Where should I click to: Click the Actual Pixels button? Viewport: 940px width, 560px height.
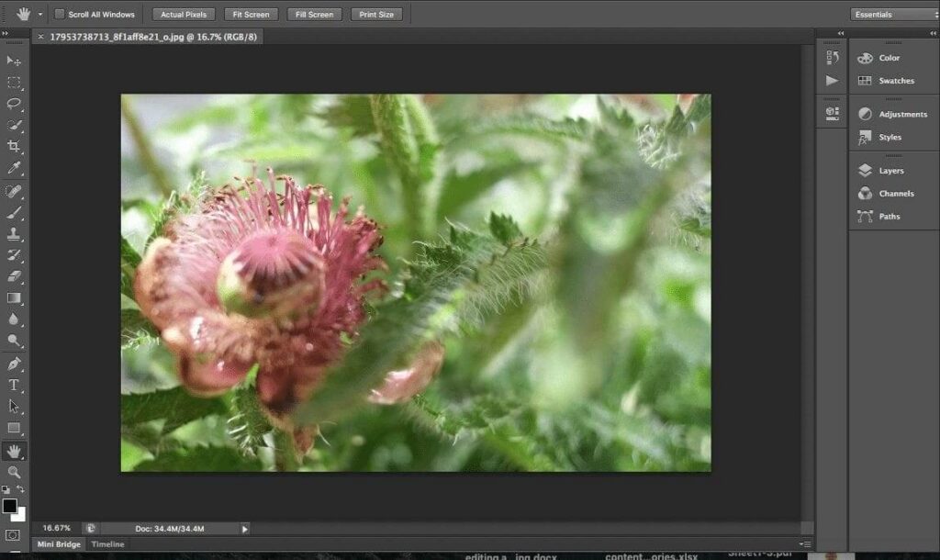click(x=184, y=14)
